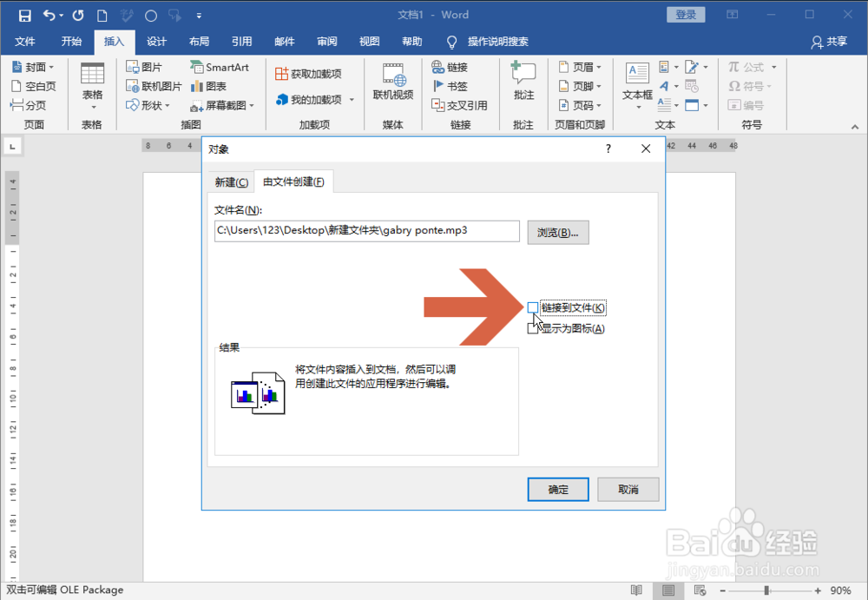Insert a Link (链接)
868x600 pixels.
click(x=450, y=67)
